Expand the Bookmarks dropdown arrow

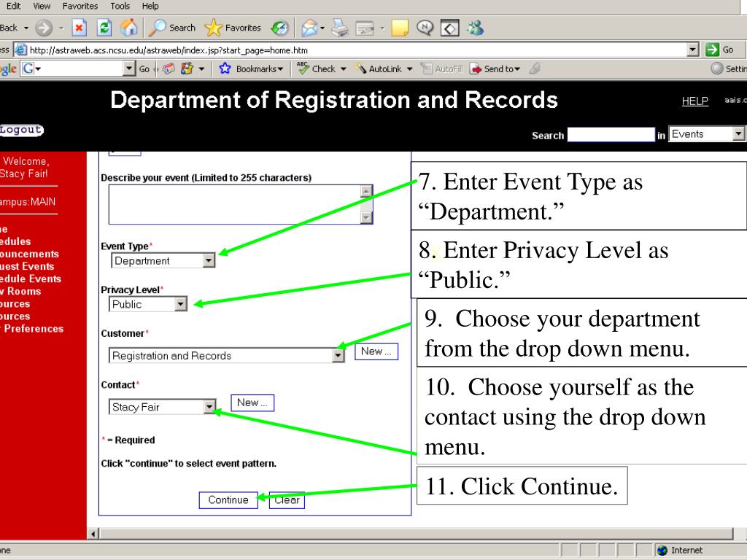(281, 69)
